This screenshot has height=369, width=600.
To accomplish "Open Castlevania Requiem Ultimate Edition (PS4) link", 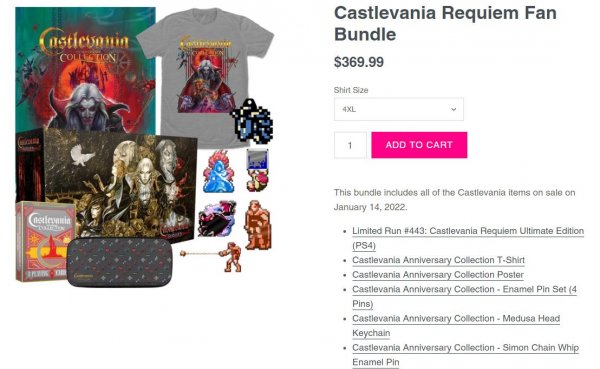I will tap(468, 238).
